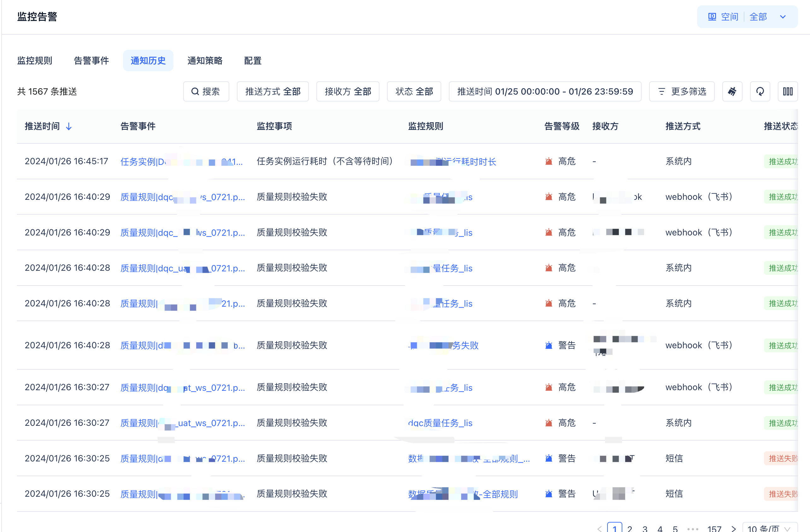Click the red 高危 alarm icon in the first row
The image size is (810, 532).
point(549,161)
